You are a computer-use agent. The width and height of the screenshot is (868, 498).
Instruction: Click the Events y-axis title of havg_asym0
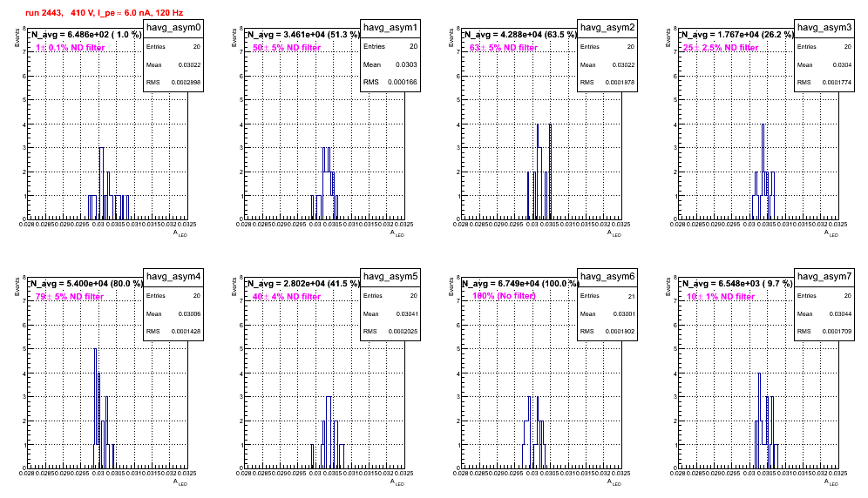pyautogui.click(x=17, y=37)
